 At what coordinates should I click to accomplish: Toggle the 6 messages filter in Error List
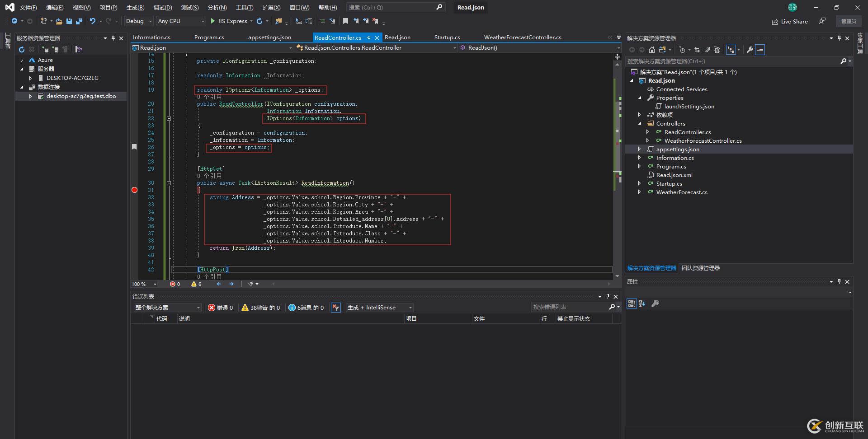click(x=306, y=308)
